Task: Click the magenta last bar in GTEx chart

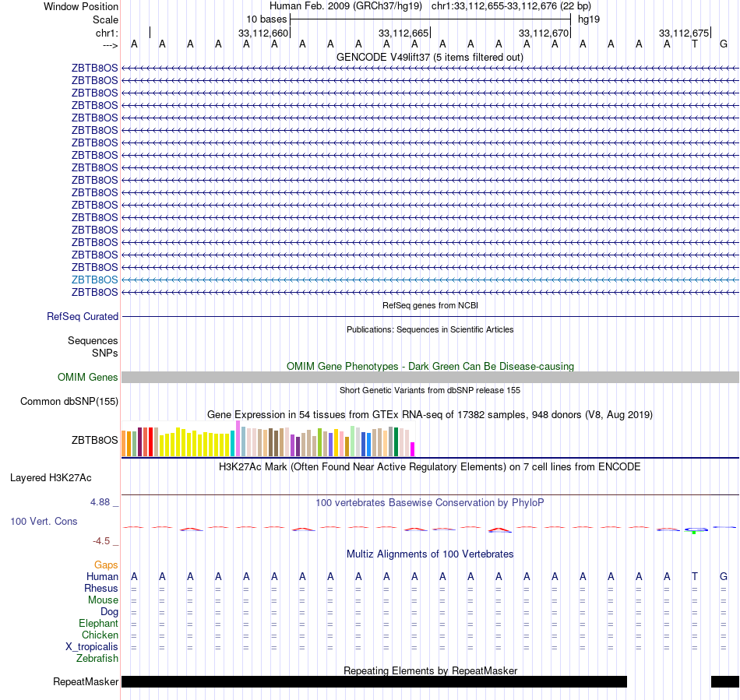Action: click(x=413, y=449)
